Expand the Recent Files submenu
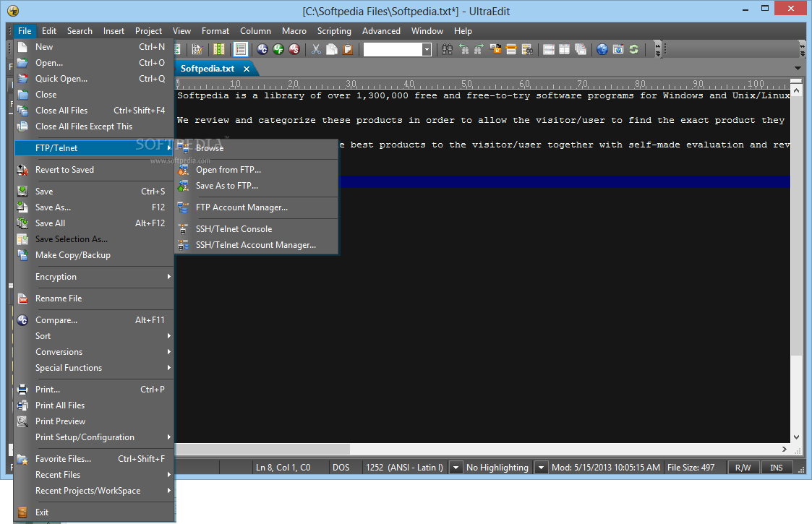The height and width of the screenshot is (524, 812). click(x=94, y=475)
